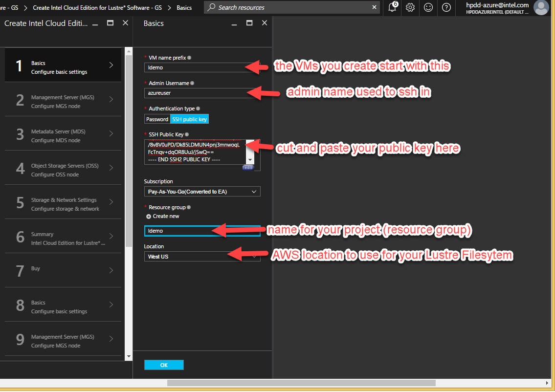Open step 7 Buy
Viewport: 555px width, 392px height.
tap(63, 271)
